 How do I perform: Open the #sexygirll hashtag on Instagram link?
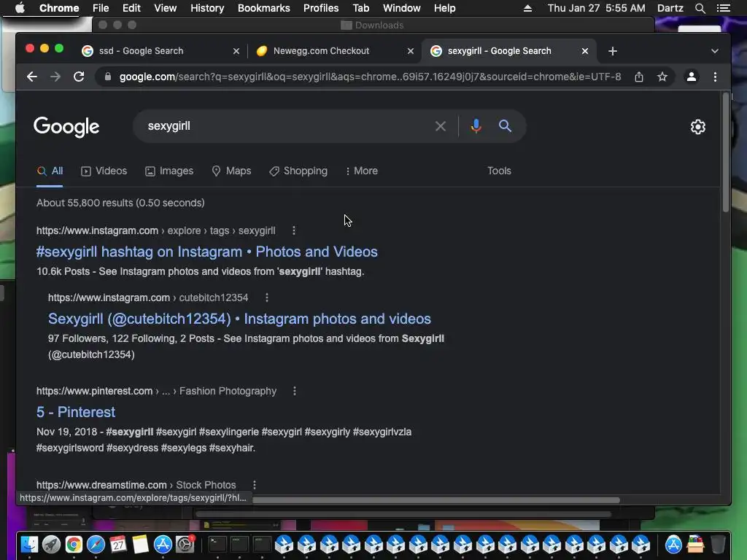pyautogui.click(x=206, y=252)
